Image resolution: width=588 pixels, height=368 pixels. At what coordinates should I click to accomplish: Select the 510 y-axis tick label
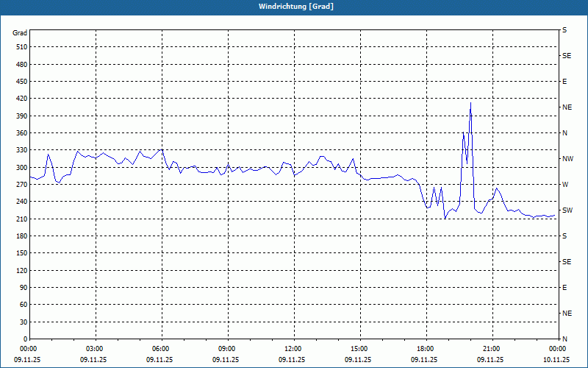click(22, 47)
